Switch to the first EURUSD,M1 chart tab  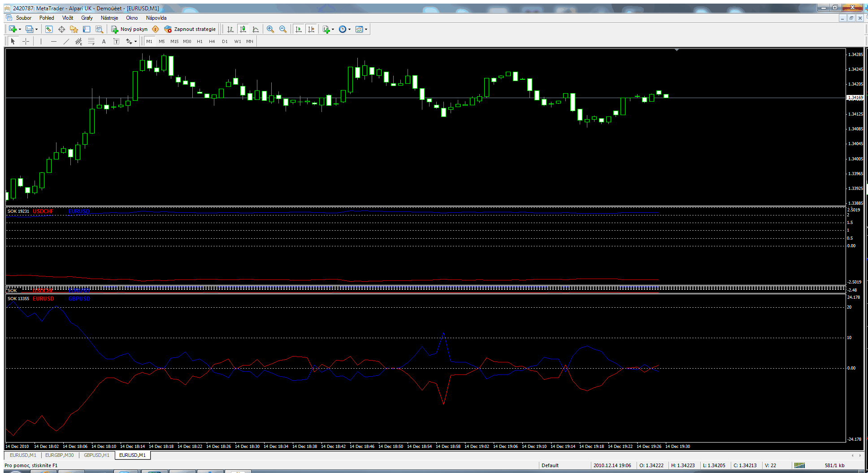pos(23,455)
